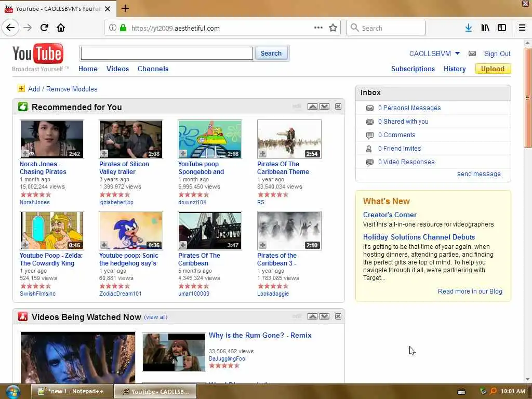Open page actions three-dot menu
Image resolution: width=532 pixels, height=399 pixels.
(x=318, y=28)
